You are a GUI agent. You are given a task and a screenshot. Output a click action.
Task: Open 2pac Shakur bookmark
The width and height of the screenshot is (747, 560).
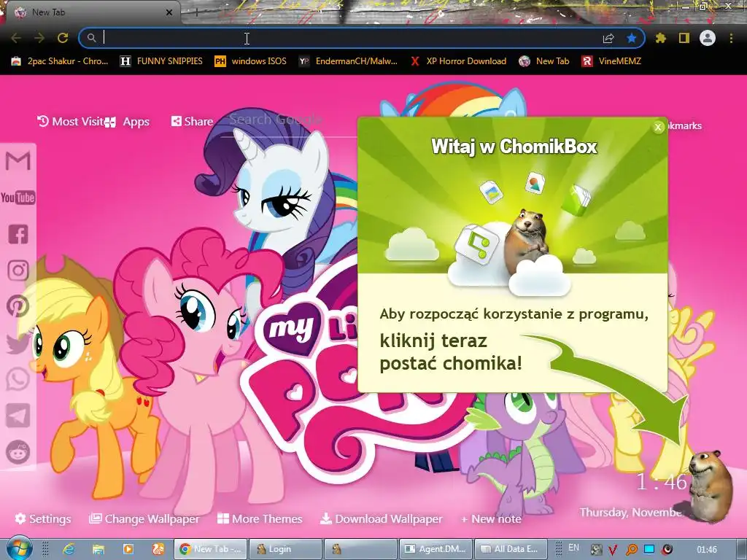click(60, 61)
